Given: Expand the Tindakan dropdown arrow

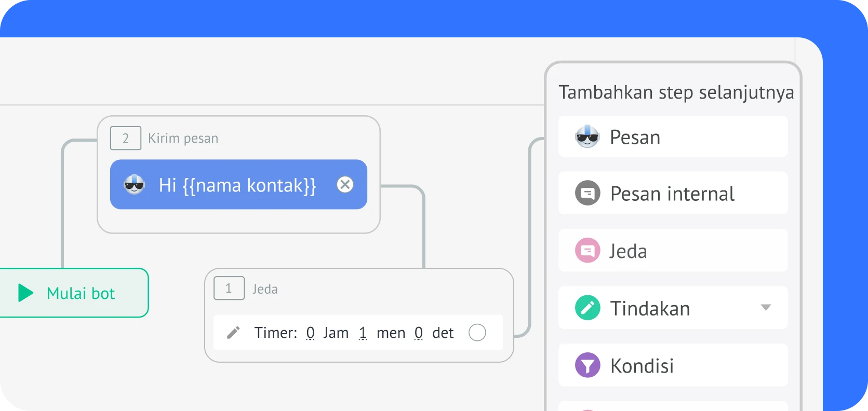Looking at the screenshot, I should click(x=765, y=308).
